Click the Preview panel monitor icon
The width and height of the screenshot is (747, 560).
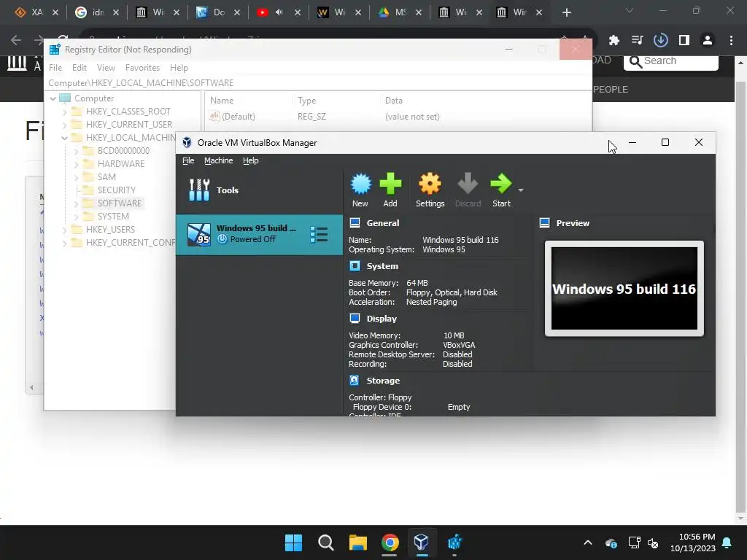[x=544, y=223]
